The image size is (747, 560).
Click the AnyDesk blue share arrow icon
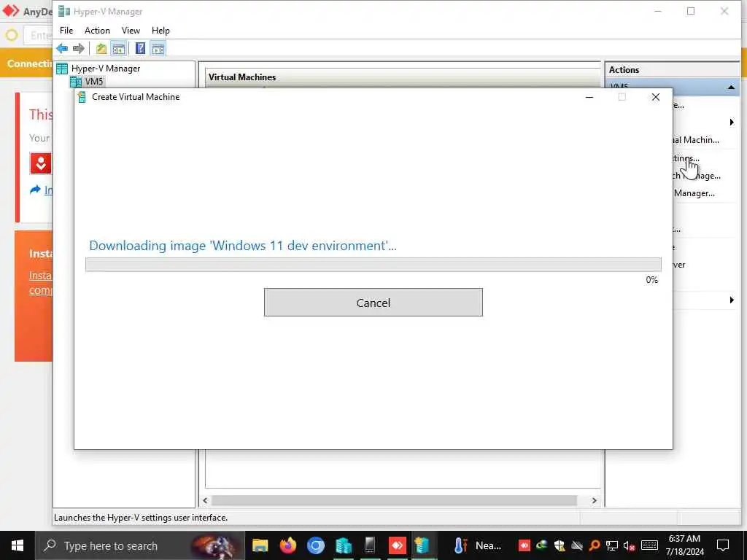click(35, 190)
